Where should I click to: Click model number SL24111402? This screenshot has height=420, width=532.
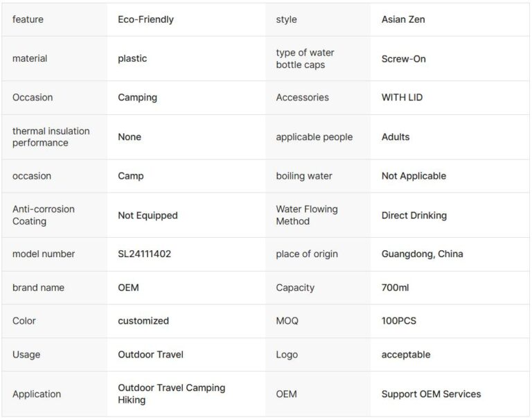(144, 254)
